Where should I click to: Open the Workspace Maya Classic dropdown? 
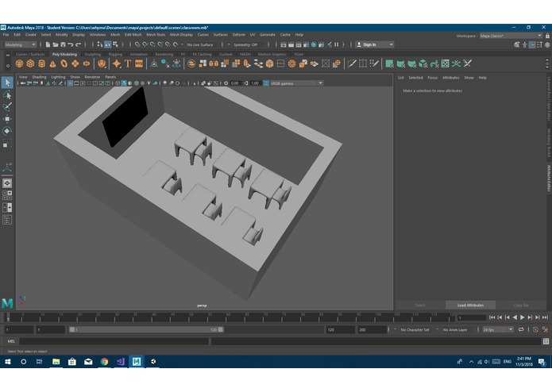pyautogui.click(x=511, y=36)
